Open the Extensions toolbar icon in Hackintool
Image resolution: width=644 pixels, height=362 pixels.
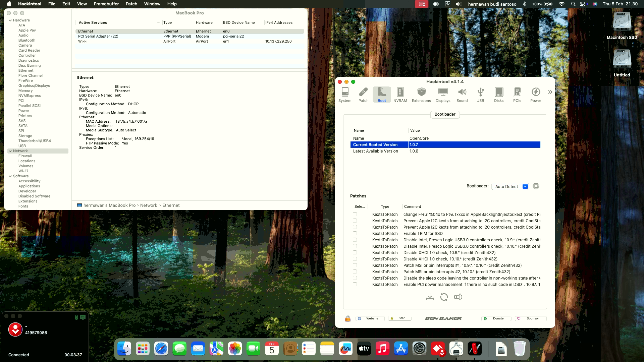[x=421, y=95]
